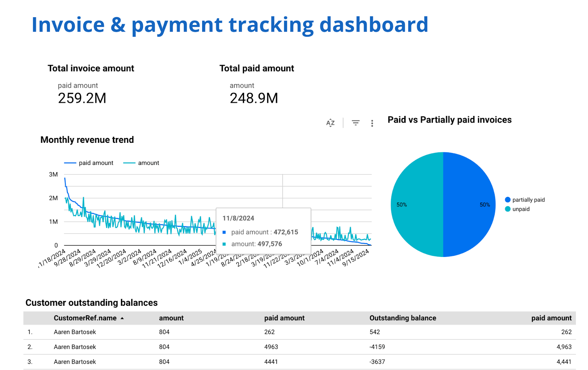The image size is (588, 370).
Task: Click the amount legend line marker
Action: coord(129,163)
